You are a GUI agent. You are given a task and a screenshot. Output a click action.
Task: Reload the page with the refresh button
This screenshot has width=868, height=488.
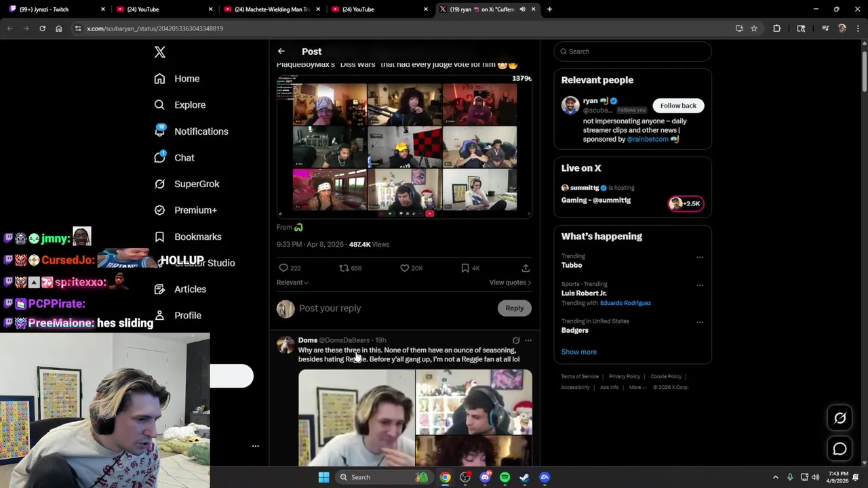(42, 28)
